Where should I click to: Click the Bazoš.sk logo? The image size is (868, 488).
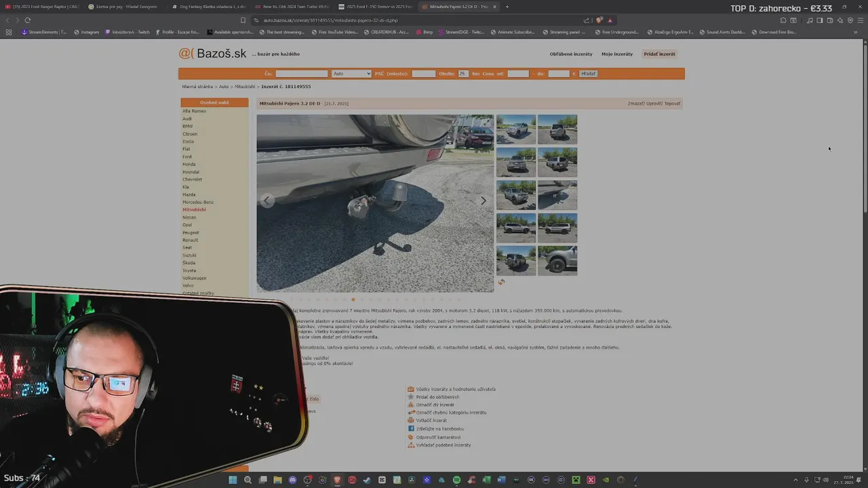tap(212, 54)
